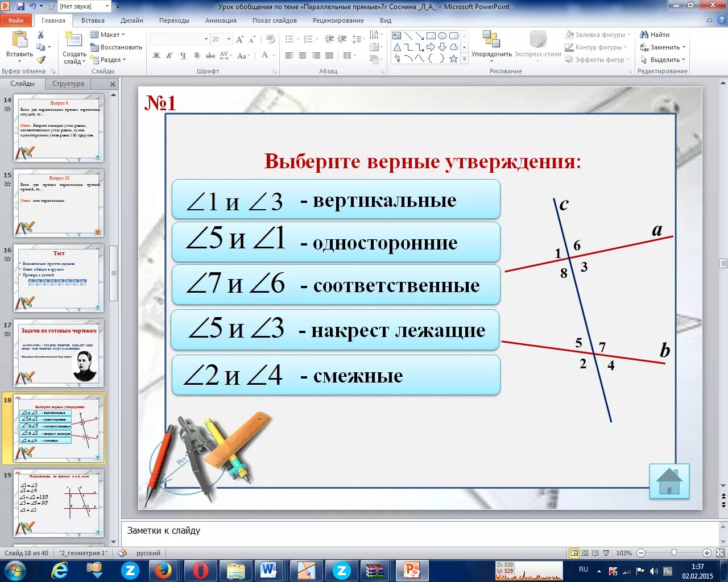Screen dimensions: 728x582
Task: Justify text with the justify icon
Action: point(329,55)
